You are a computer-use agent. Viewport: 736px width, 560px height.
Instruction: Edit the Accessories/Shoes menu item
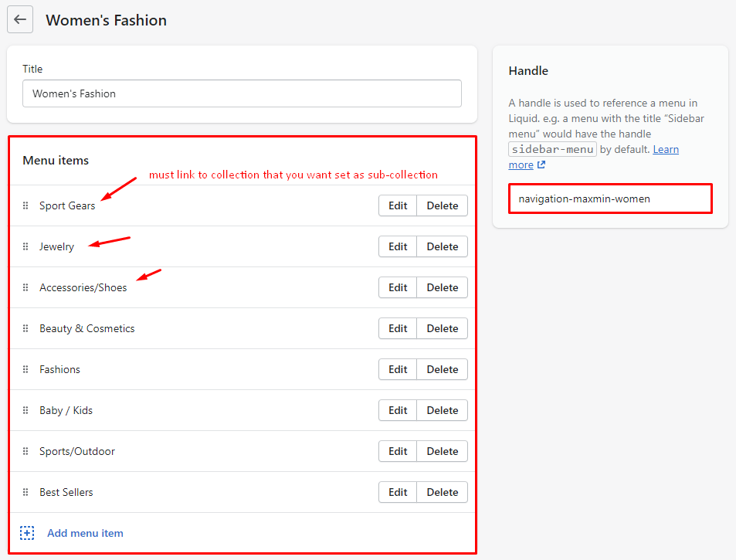tap(398, 287)
